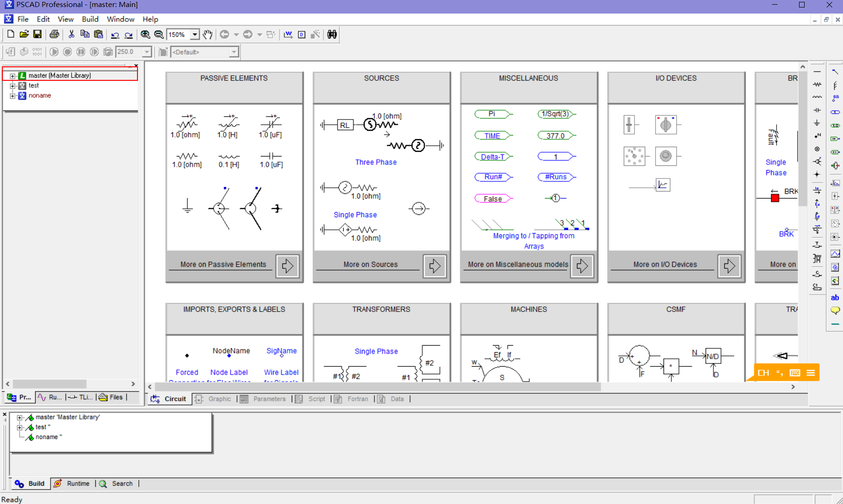This screenshot has height=504, width=843.
Task: Open the 150% zoom level dropdown
Action: [x=195, y=35]
